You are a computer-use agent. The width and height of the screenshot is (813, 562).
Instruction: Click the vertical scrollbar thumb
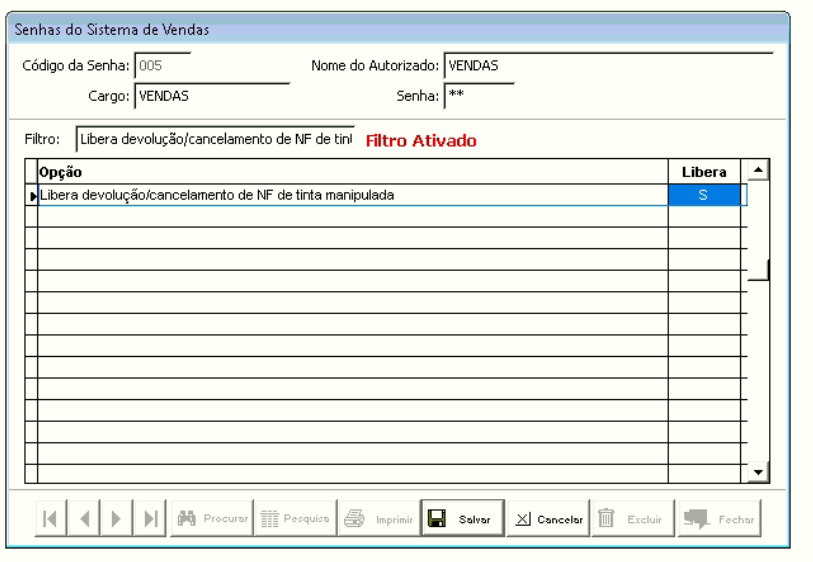(758, 270)
